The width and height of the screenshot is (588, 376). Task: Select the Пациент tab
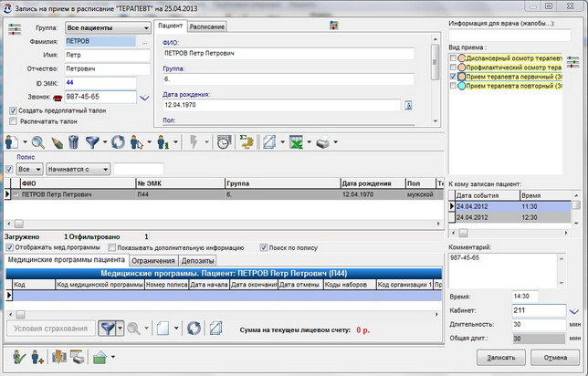[170, 26]
